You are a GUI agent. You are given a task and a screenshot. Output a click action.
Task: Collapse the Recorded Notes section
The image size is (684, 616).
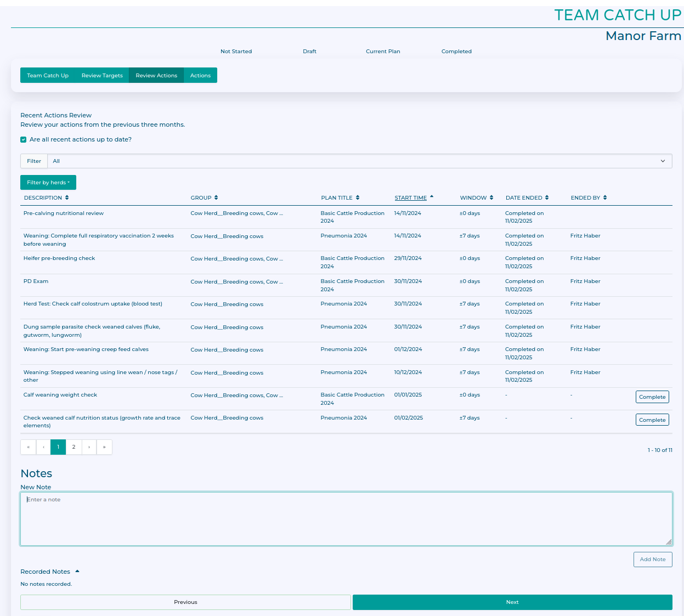click(77, 572)
